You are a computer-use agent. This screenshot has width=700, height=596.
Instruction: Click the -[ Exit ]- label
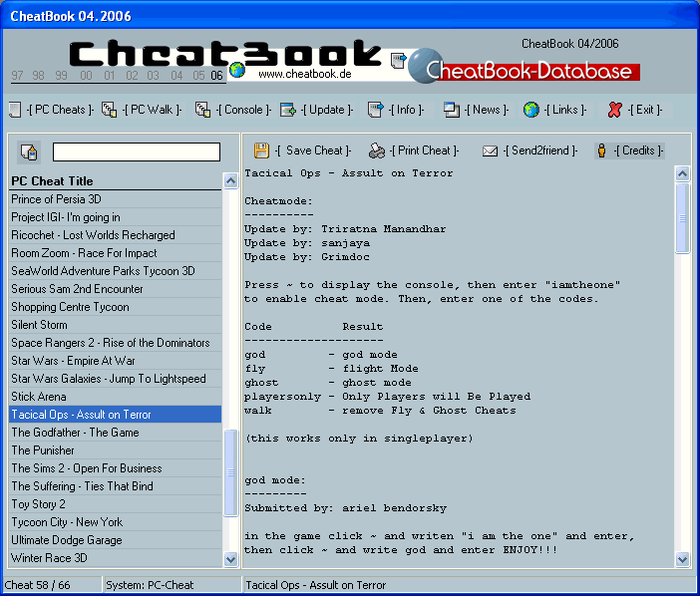pyautogui.click(x=645, y=110)
